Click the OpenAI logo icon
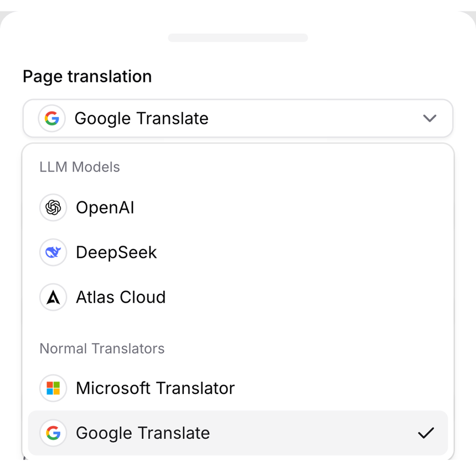The width and height of the screenshot is (476, 471). [x=53, y=208]
